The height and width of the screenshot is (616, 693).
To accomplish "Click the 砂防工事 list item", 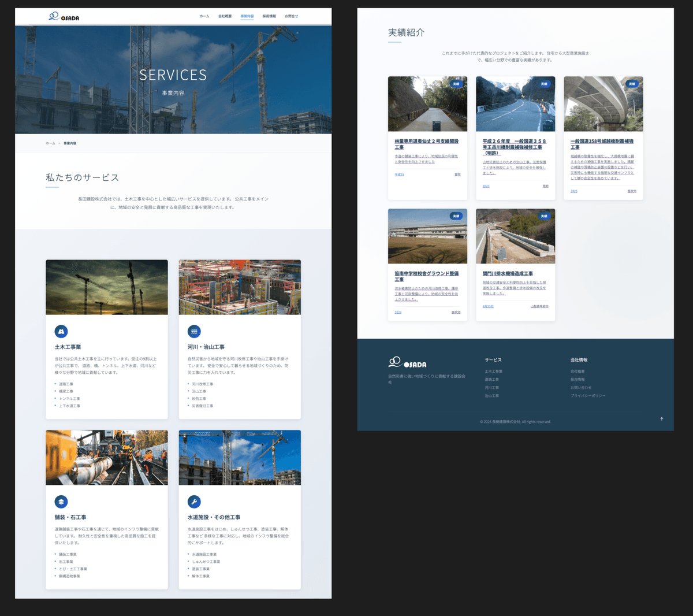I will (x=199, y=399).
